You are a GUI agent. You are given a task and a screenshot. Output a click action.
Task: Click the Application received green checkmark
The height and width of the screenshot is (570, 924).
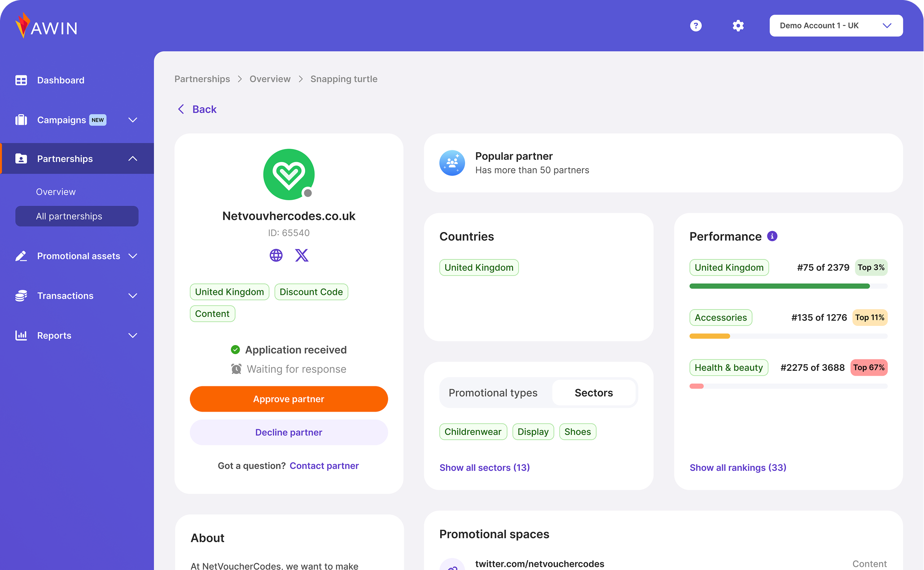point(235,350)
